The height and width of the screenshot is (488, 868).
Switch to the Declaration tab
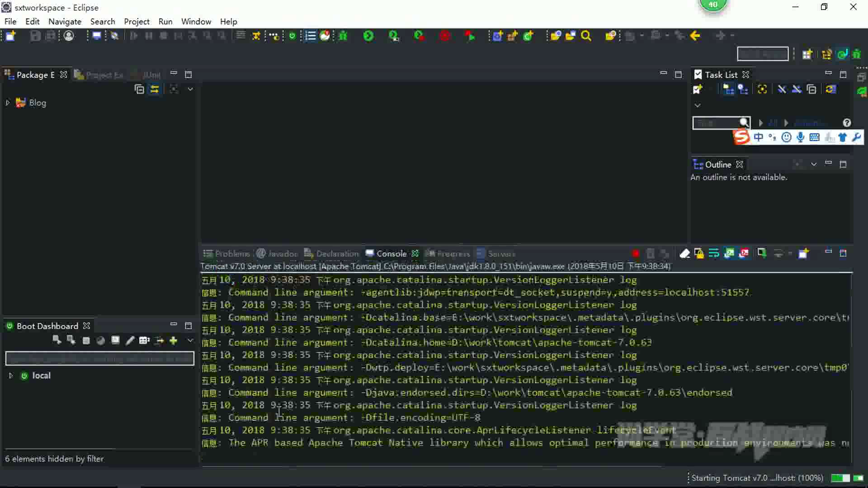pyautogui.click(x=331, y=253)
